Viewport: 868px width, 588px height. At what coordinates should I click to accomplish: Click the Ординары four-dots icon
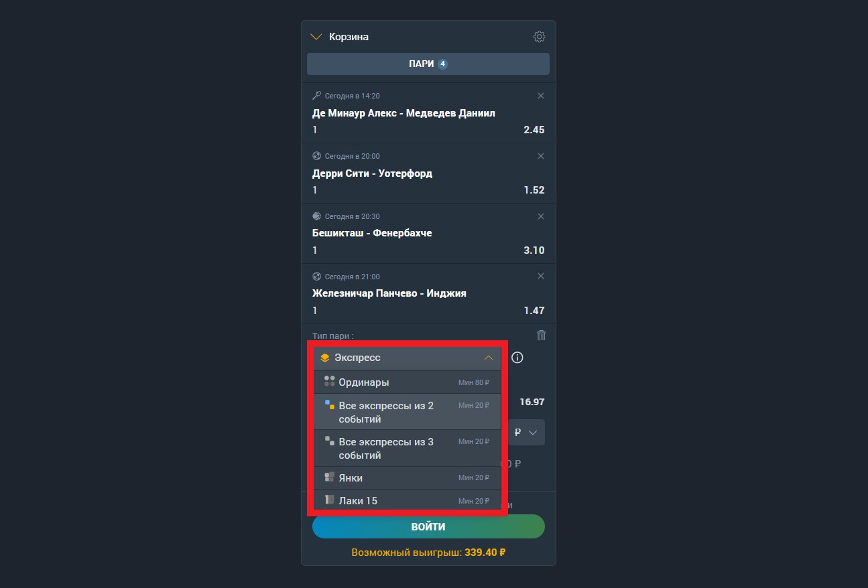coord(329,381)
